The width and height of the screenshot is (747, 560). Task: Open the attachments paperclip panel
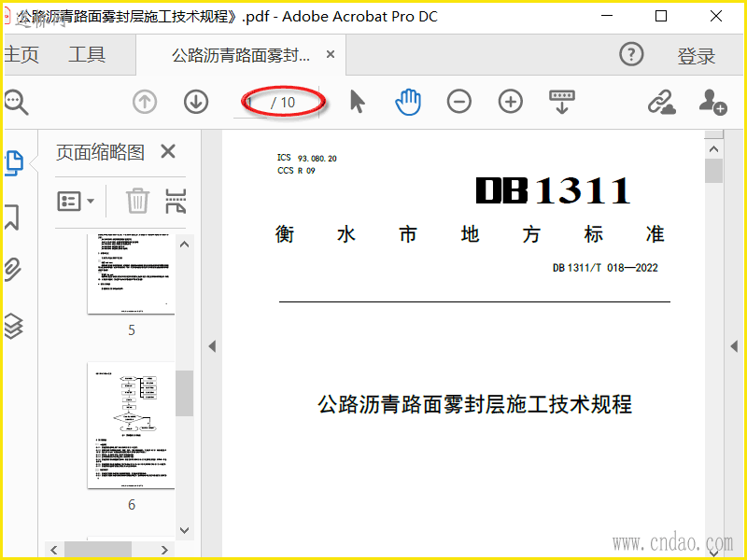pyautogui.click(x=13, y=270)
